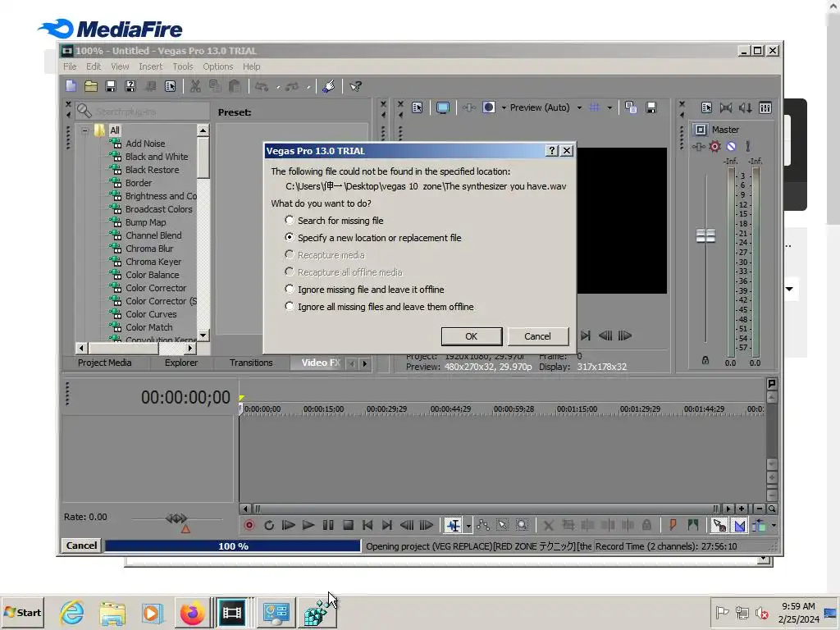This screenshot has height=630, width=840.
Task: Click the Dim Output speaker icon
Action: pos(746,107)
